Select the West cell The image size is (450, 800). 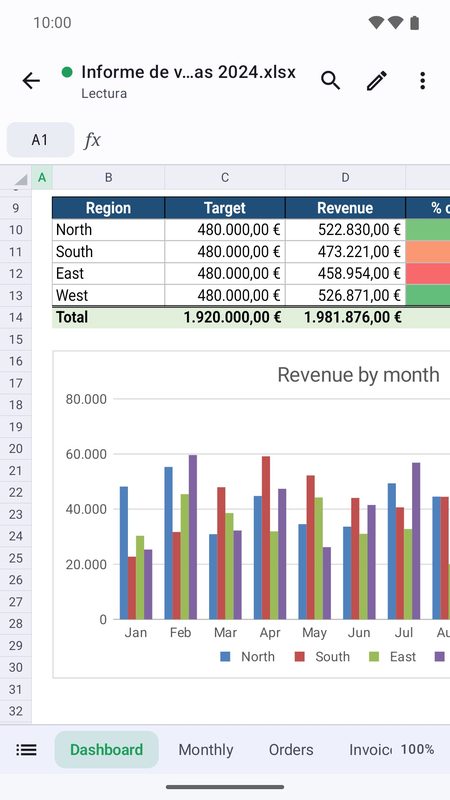click(108, 295)
